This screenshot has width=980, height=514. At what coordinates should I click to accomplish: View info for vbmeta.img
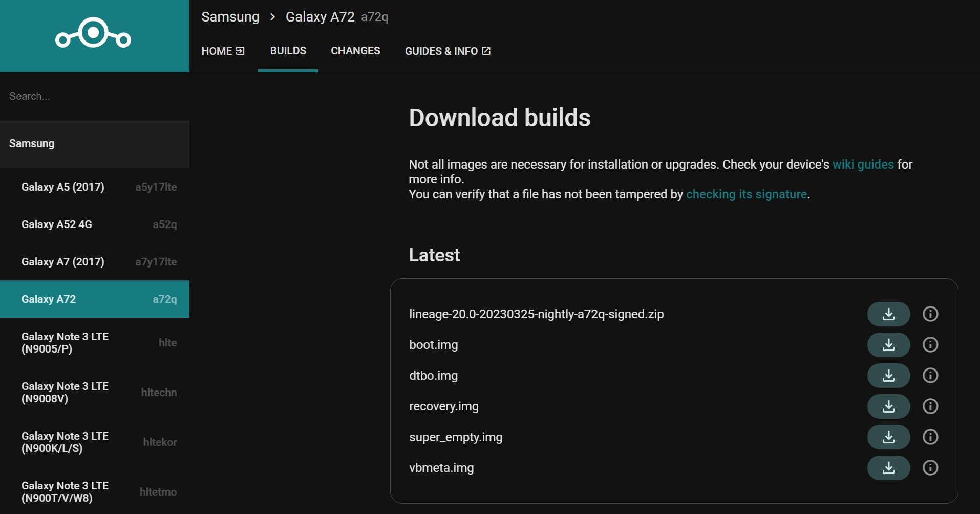click(931, 467)
